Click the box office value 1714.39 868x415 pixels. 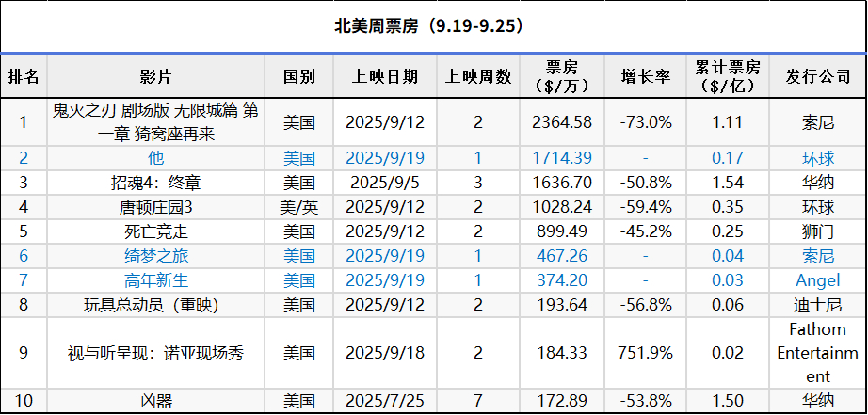coord(562,158)
